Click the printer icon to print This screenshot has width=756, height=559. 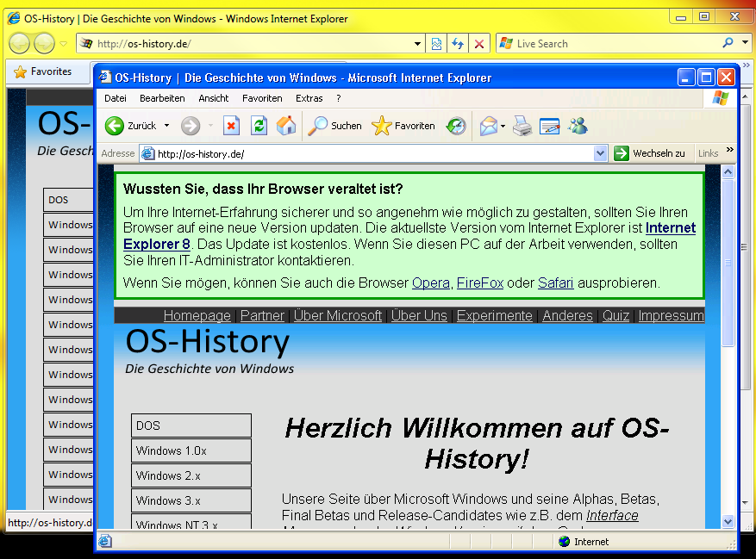(x=522, y=127)
